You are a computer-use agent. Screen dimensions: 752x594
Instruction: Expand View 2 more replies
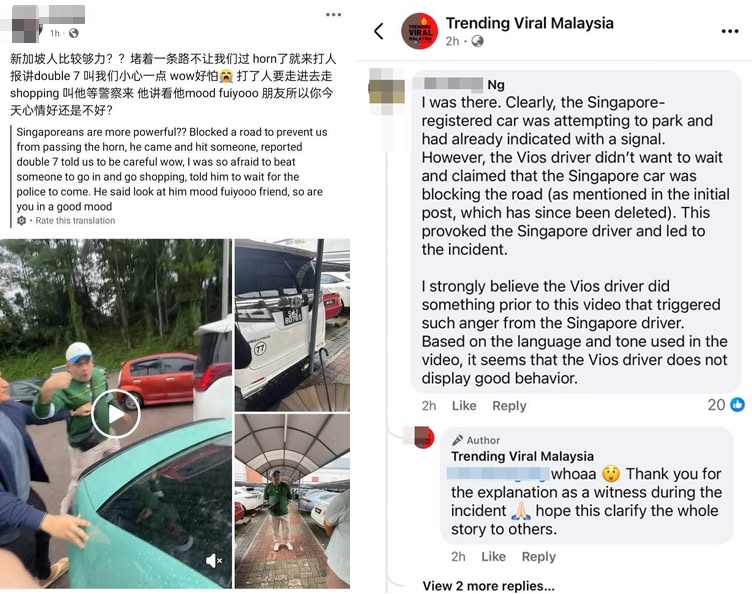coord(488,586)
